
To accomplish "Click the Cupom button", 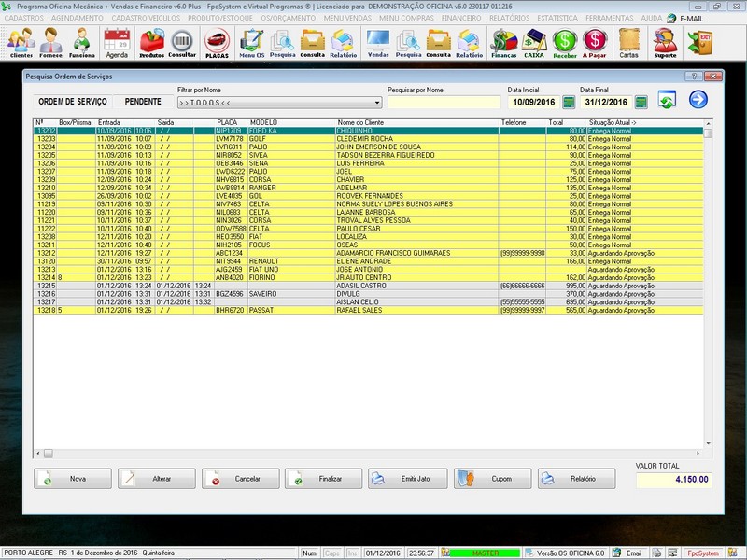I will point(493,479).
